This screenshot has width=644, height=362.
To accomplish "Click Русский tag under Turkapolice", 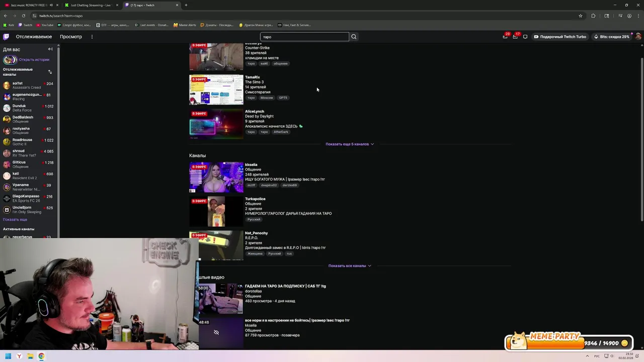I will [x=254, y=219].
